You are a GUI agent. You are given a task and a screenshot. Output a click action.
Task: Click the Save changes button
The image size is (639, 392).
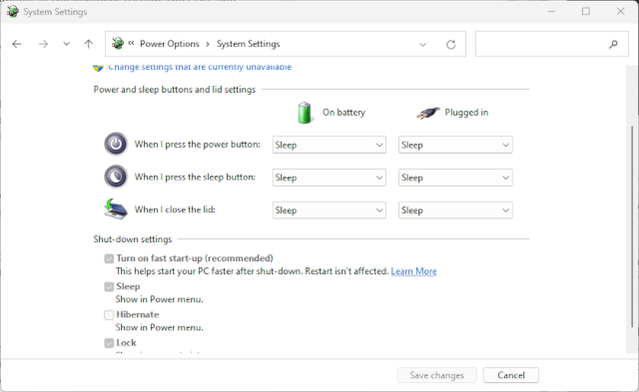pyautogui.click(x=437, y=375)
